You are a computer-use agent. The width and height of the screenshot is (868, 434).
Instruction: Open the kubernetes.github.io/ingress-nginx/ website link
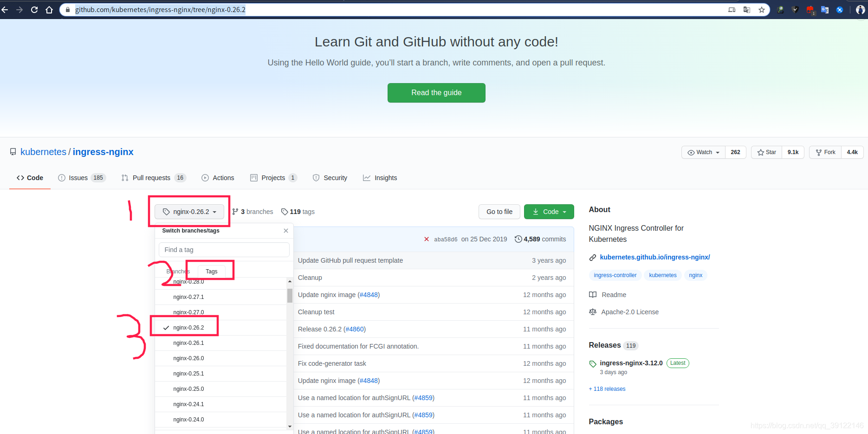(654, 257)
